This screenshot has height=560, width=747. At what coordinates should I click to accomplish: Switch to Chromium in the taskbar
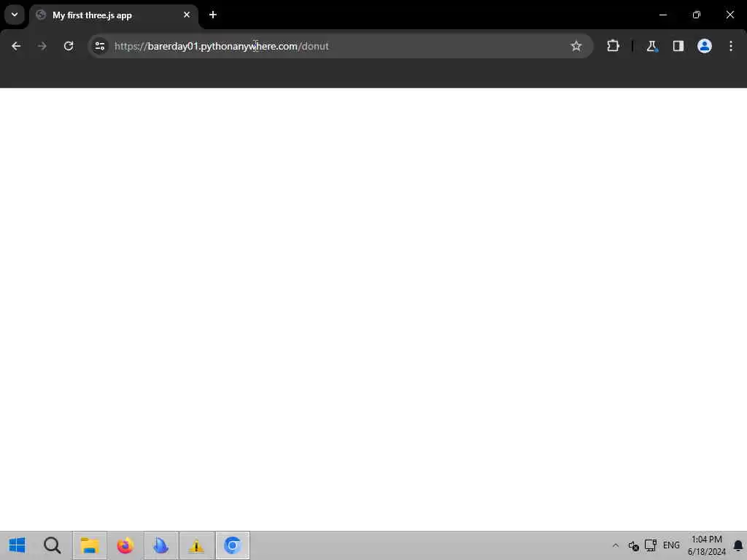233,545
